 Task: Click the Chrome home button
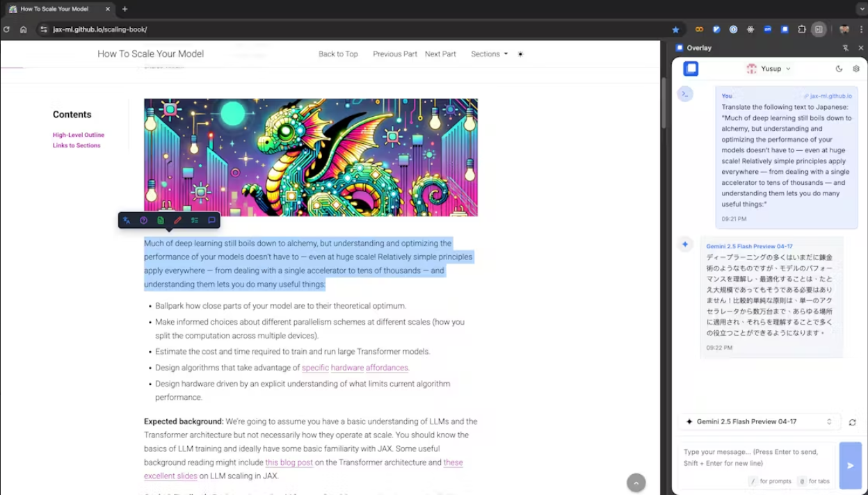(x=23, y=30)
